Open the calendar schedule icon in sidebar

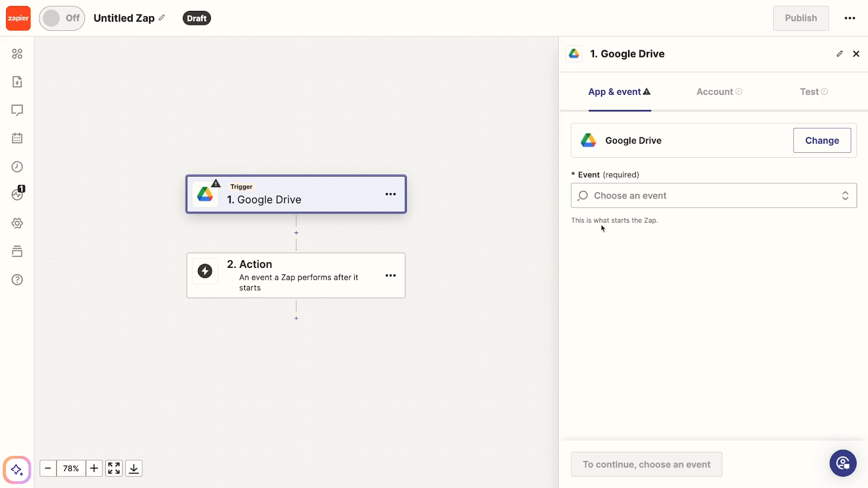(17, 138)
